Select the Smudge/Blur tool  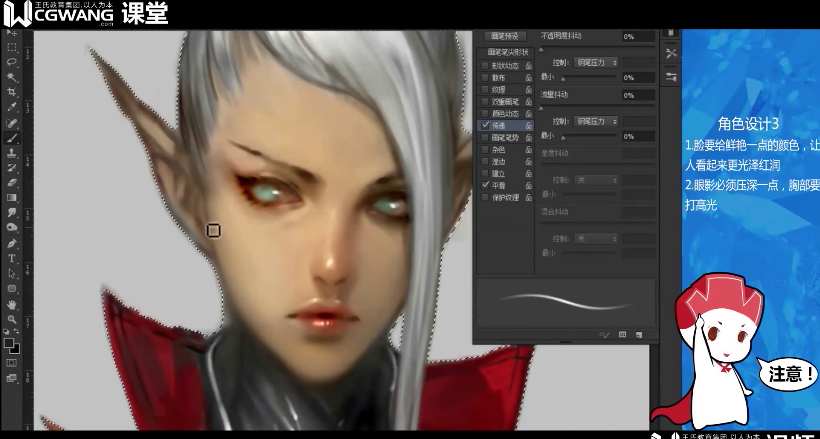(x=12, y=213)
